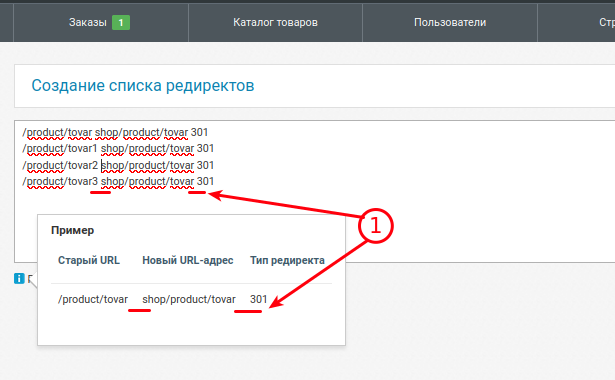
Task: Click the line '/product/tovar1 shop/product/tovar 301'
Action: point(118,149)
